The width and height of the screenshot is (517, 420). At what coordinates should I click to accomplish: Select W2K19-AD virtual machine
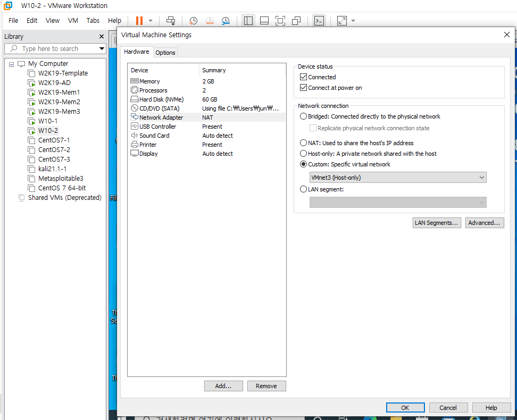click(54, 83)
